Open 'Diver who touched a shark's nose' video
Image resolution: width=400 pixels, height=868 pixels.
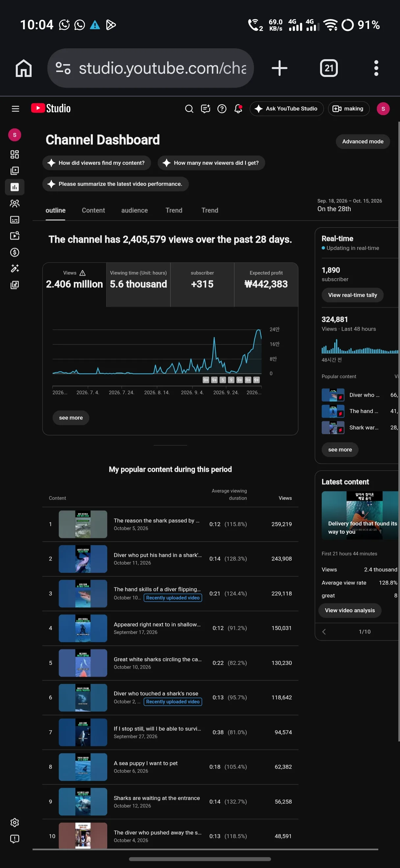pyautogui.click(x=170, y=697)
